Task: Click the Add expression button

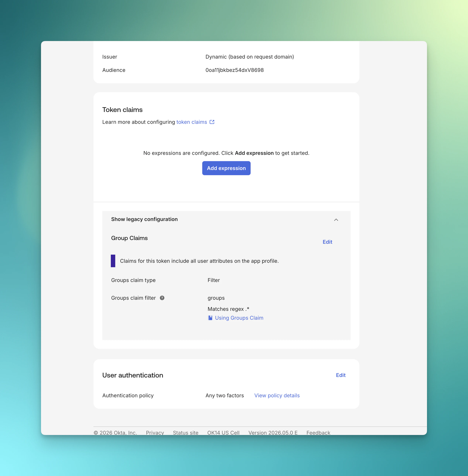Action: (x=226, y=168)
